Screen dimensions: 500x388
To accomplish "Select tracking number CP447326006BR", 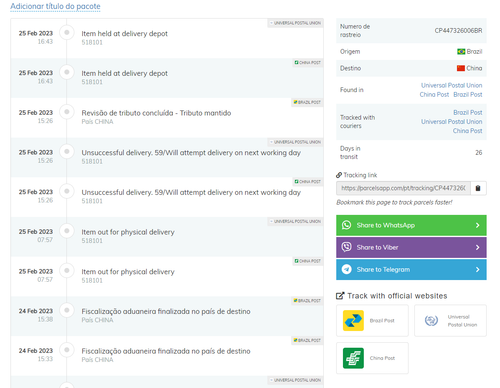I will pos(458,30).
